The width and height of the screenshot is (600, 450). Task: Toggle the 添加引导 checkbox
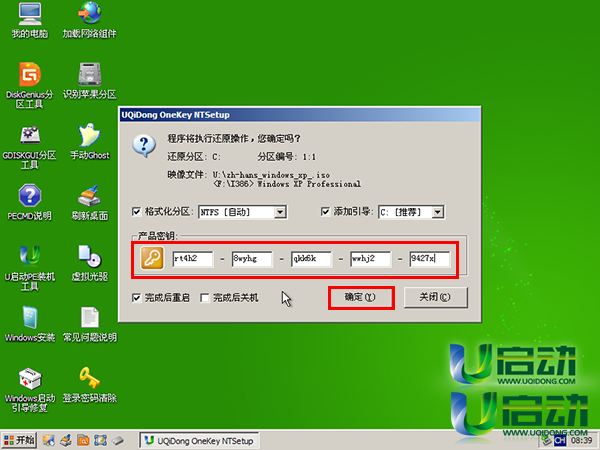pyautogui.click(x=326, y=212)
